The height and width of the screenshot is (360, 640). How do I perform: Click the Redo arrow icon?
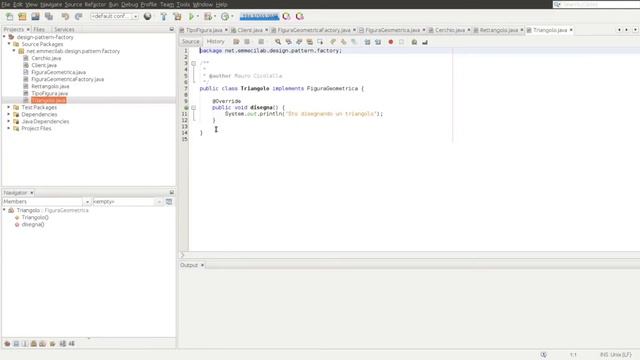pos(78,16)
